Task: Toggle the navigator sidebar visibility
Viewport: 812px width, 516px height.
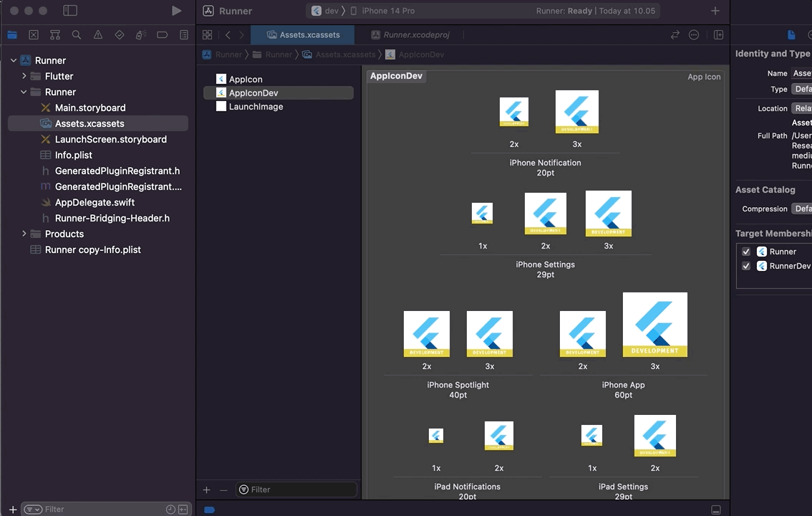Action: pos(70,10)
